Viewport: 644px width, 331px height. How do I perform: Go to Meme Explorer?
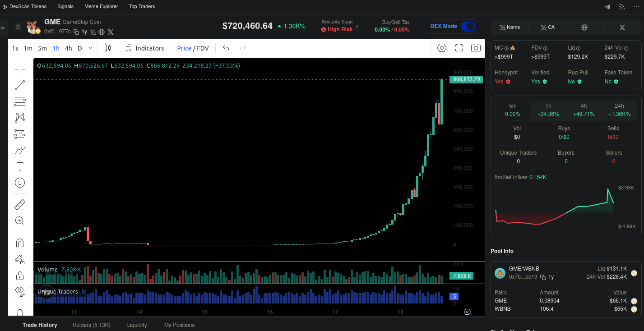(101, 6)
